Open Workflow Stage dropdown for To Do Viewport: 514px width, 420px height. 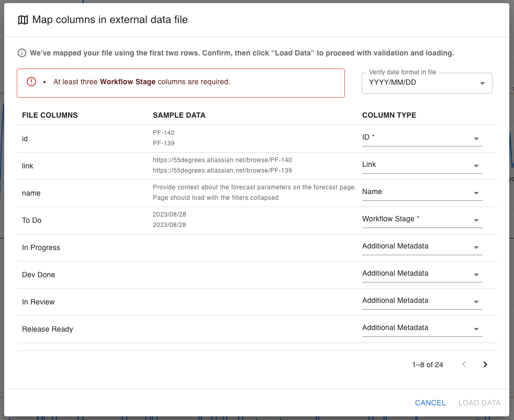tap(422, 219)
